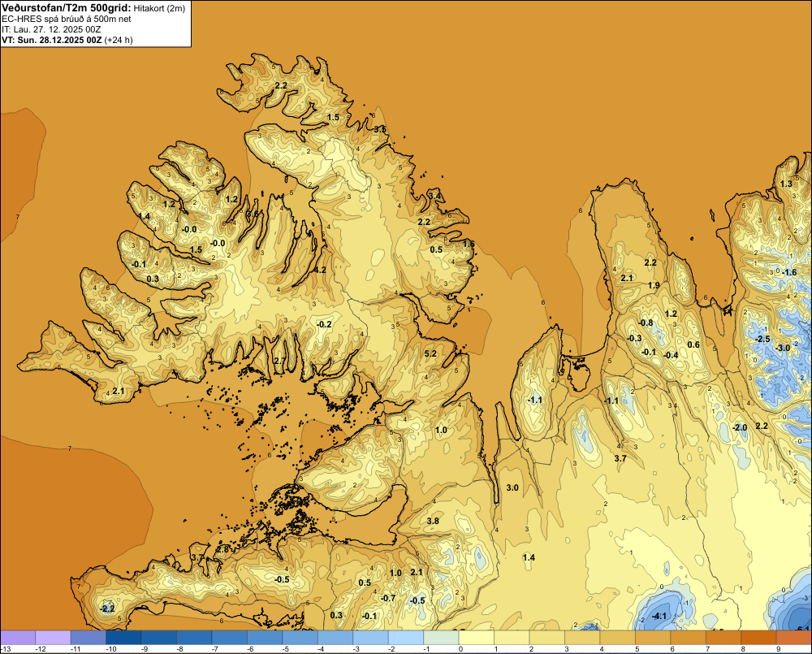Click the -6 legend scale label

pos(249,649)
